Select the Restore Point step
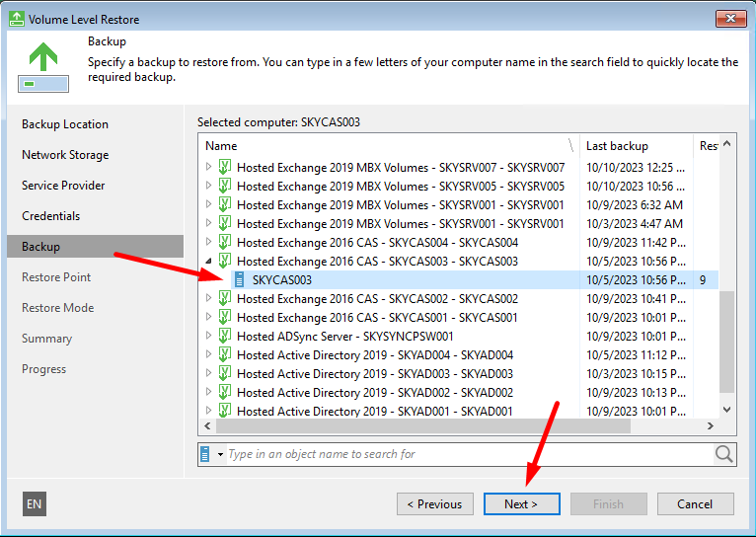 [56, 277]
